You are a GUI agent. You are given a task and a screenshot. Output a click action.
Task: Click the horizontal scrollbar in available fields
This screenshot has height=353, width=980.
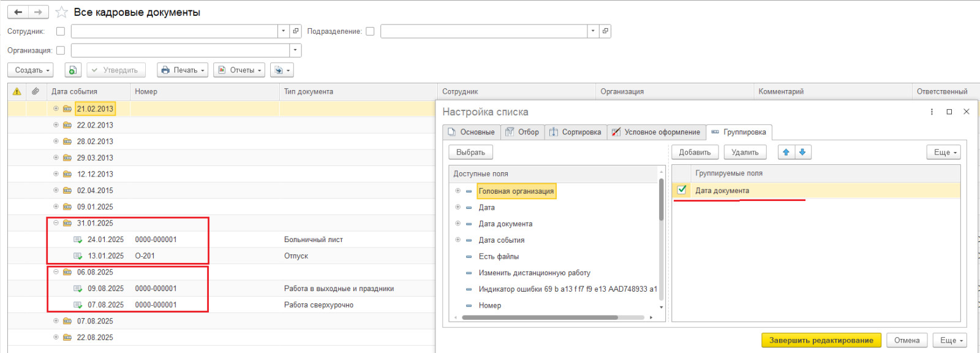click(539, 317)
